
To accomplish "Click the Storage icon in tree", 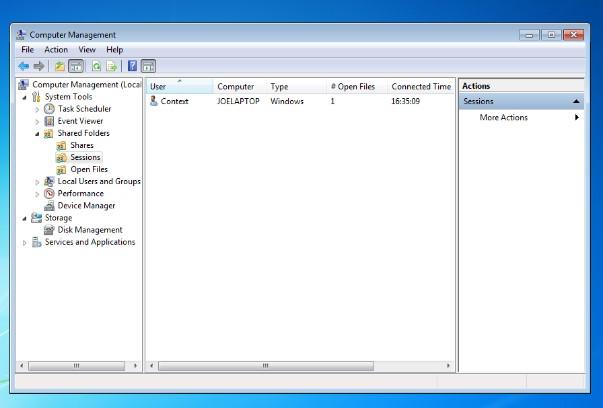I will pyautogui.click(x=37, y=218).
